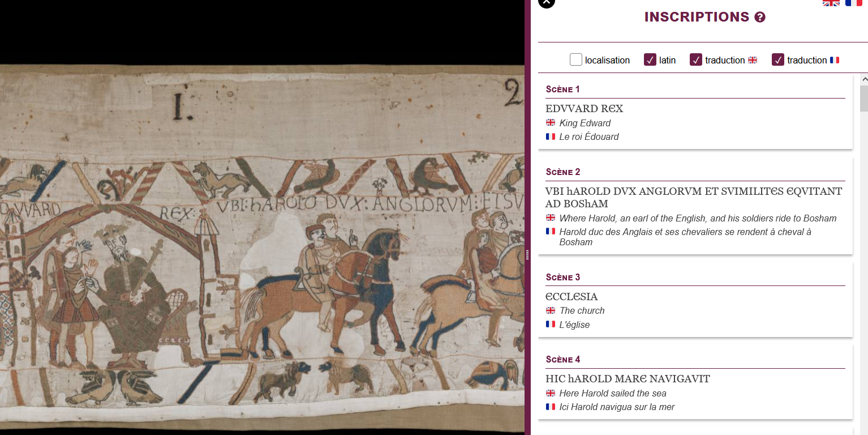This screenshot has height=435, width=868.
Task: Click the inscriptions list scrollbar thumb
Action: 863,99
